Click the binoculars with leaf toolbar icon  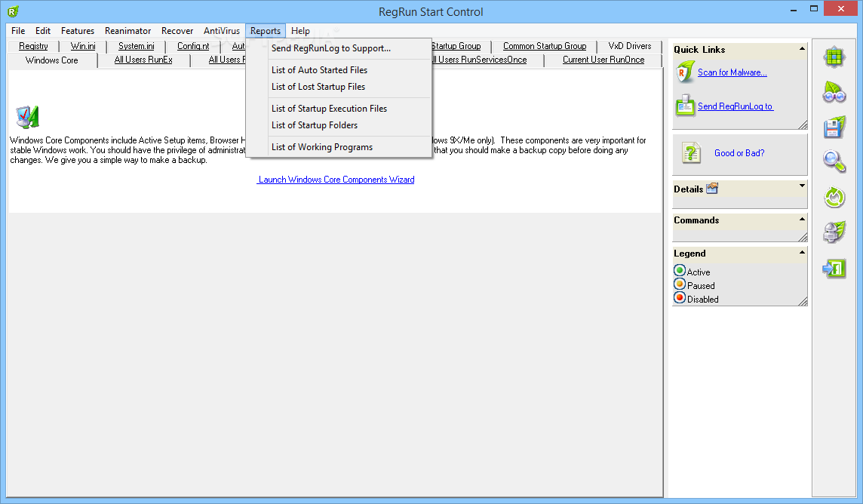point(834,92)
